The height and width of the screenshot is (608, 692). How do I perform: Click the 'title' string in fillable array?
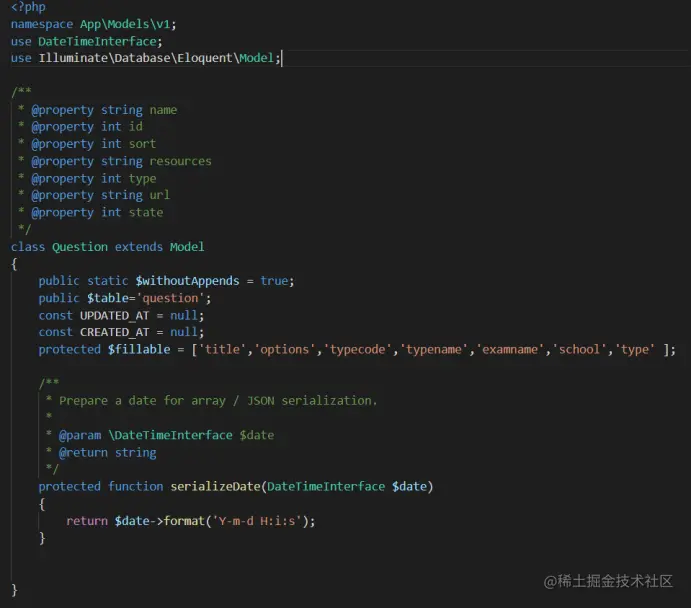[x=222, y=349]
